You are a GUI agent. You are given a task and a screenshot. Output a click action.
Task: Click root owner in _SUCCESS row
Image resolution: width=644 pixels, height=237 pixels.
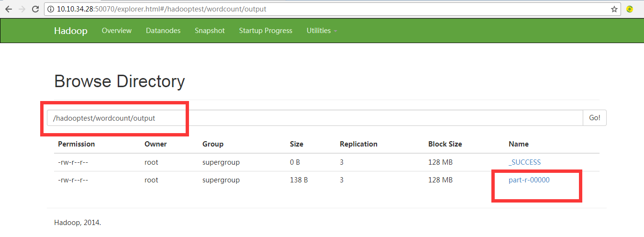coord(151,162)
